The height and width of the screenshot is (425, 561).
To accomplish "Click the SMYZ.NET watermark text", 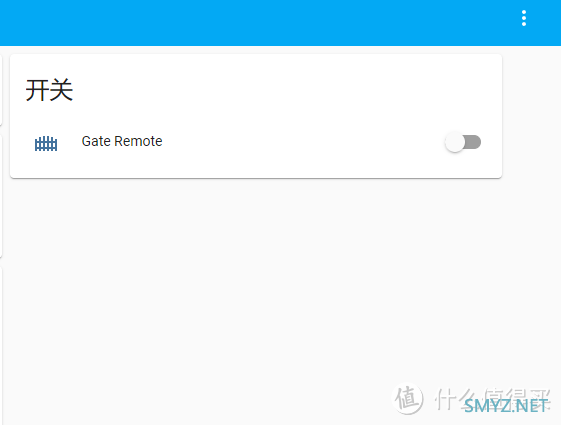I will (x=506, y=406).
